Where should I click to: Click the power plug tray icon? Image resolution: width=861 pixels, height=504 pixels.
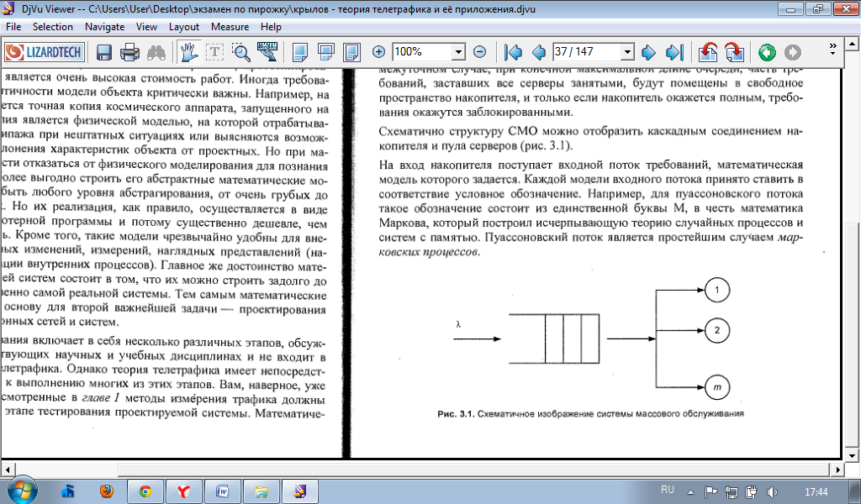pos(751,492)
